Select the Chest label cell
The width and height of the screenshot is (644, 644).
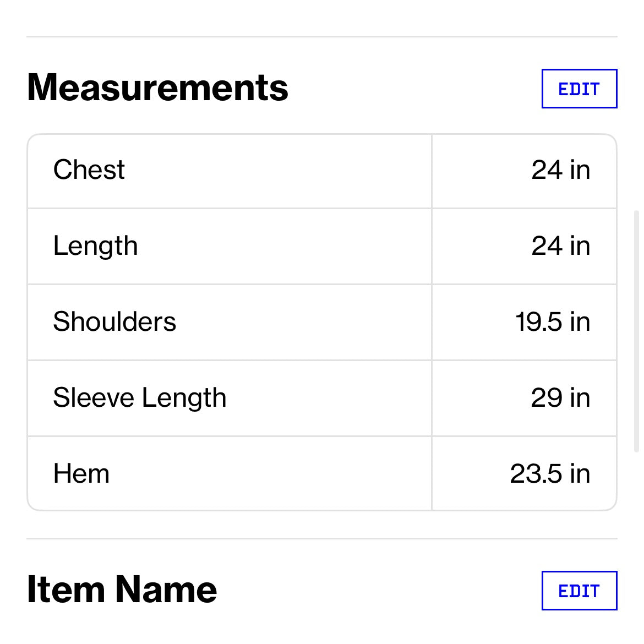89,170
